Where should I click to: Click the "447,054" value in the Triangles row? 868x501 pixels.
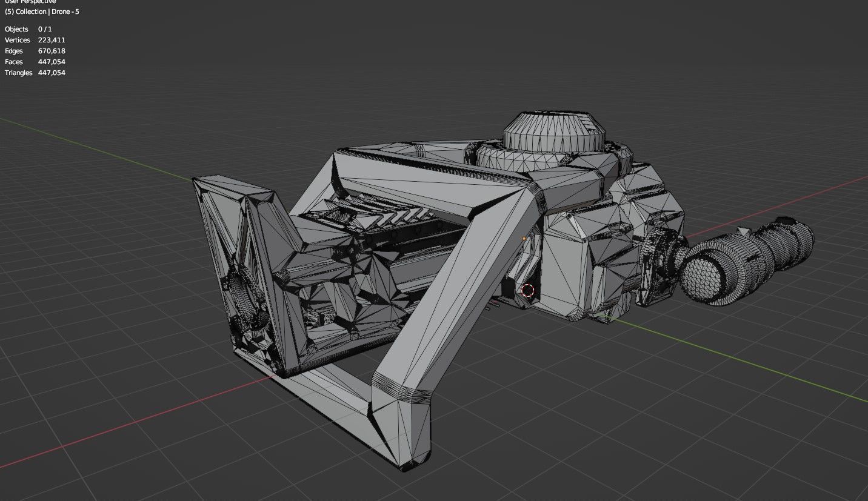tap(51, 73)
